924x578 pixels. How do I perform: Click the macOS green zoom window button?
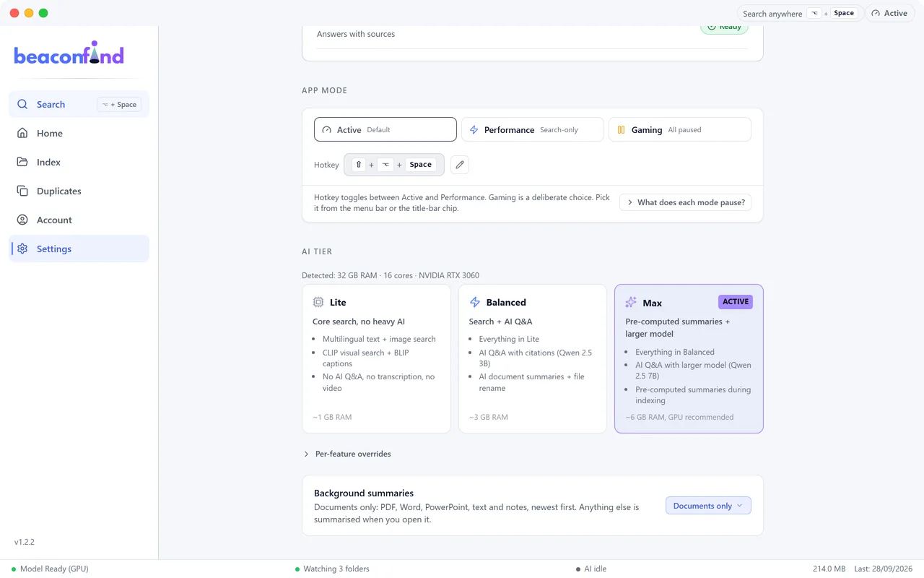[x=43, y=13]
